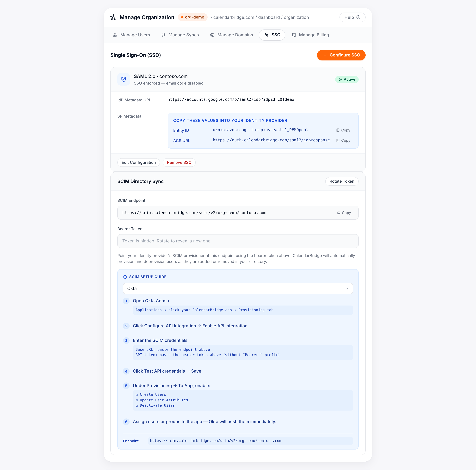Click the copy icon beside ACS URL

tap(338, 140)
